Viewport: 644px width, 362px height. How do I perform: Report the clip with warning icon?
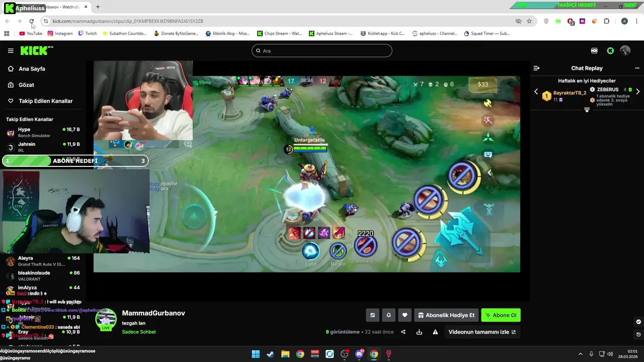pos(435,332)
